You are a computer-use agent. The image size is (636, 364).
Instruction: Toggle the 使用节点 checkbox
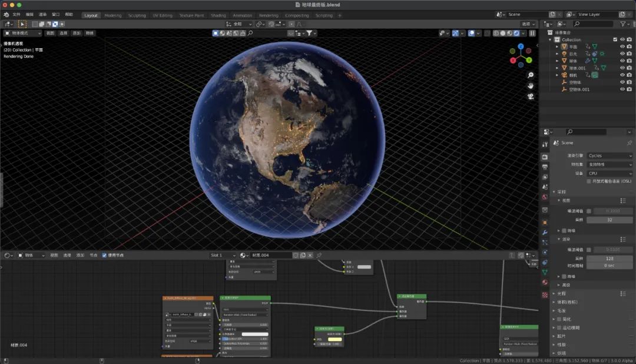point(104,255)
